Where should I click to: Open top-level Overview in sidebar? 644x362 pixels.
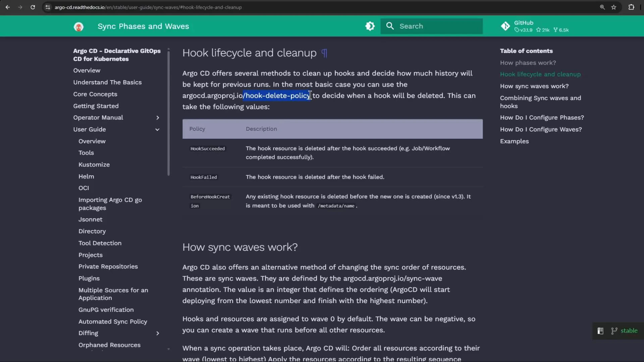[87, 70]
